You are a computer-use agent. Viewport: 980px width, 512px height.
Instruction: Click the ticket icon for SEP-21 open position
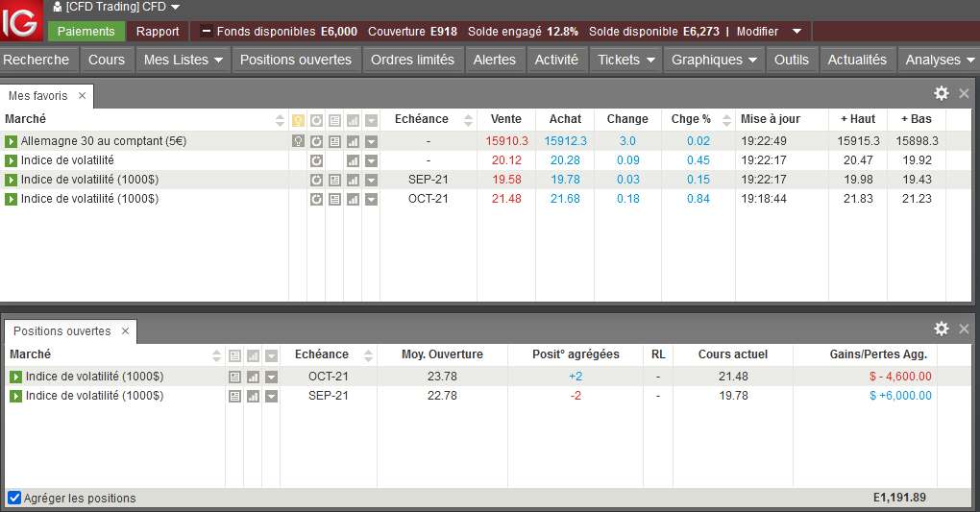click(235, 397)
